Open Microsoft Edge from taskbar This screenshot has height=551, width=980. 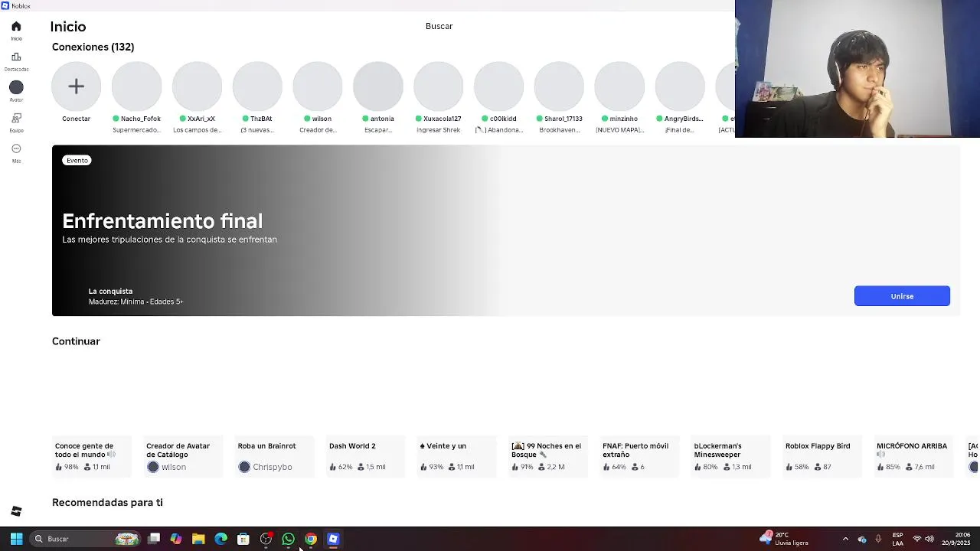[220, 539]
